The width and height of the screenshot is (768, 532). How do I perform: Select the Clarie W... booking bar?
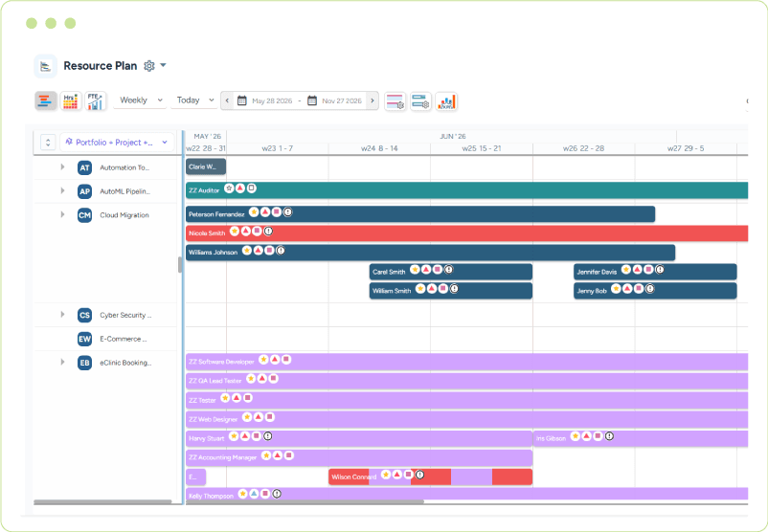206,166
